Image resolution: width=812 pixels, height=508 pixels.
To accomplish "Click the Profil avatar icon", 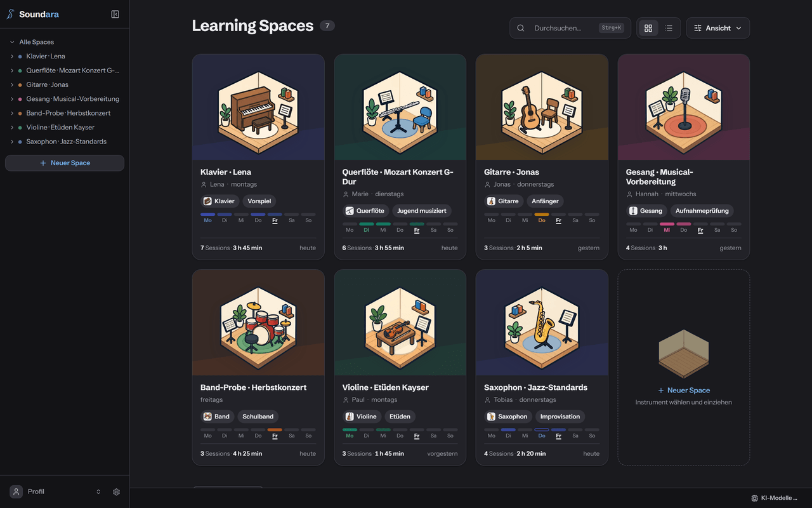I will [x=16, y=491].
